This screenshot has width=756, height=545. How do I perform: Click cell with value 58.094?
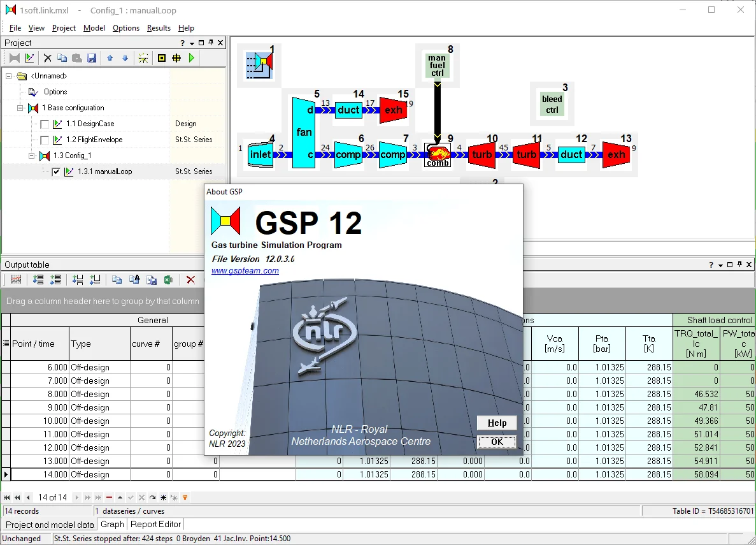pyautogui.click(x=696, y=474)
